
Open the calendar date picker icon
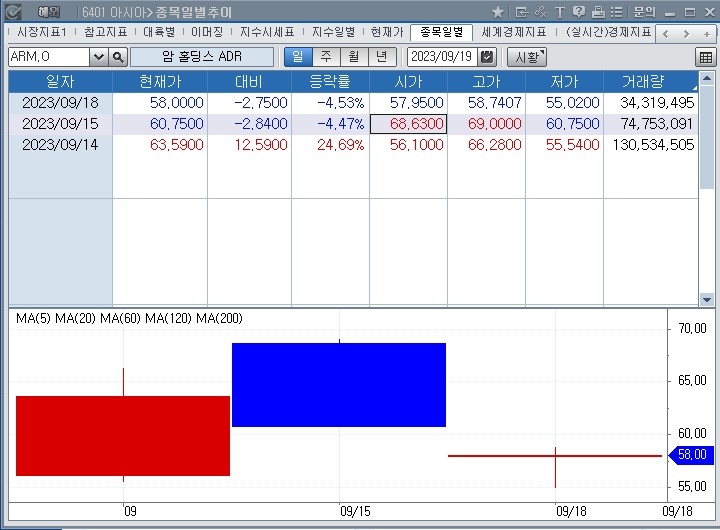(x=487, y=57)
